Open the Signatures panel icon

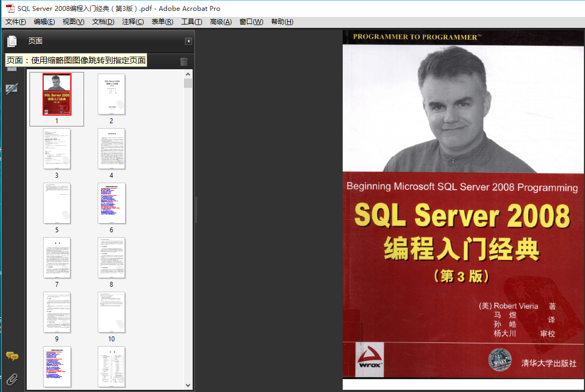[x=11, y=89]
